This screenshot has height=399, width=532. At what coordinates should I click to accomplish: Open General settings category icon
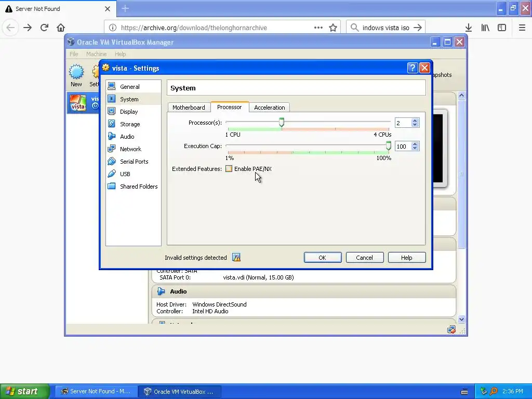(x=112, y=87)
